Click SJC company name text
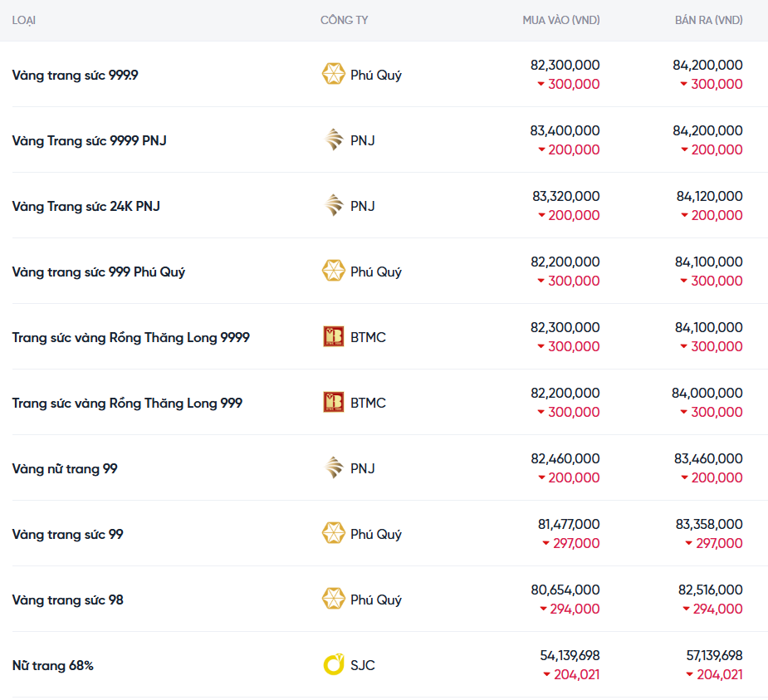The width and height of the screenshot is (768, 700). [363, 666]
